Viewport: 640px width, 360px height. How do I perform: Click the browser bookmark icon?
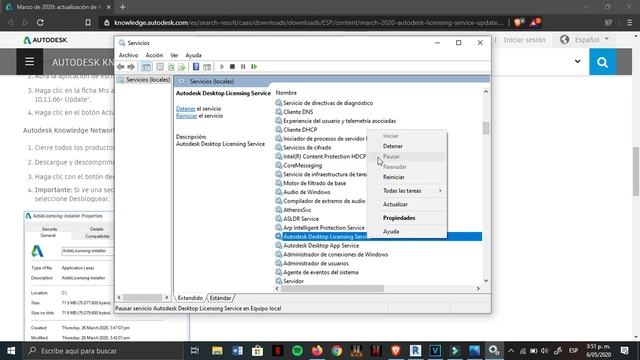(x=88, y=22)
